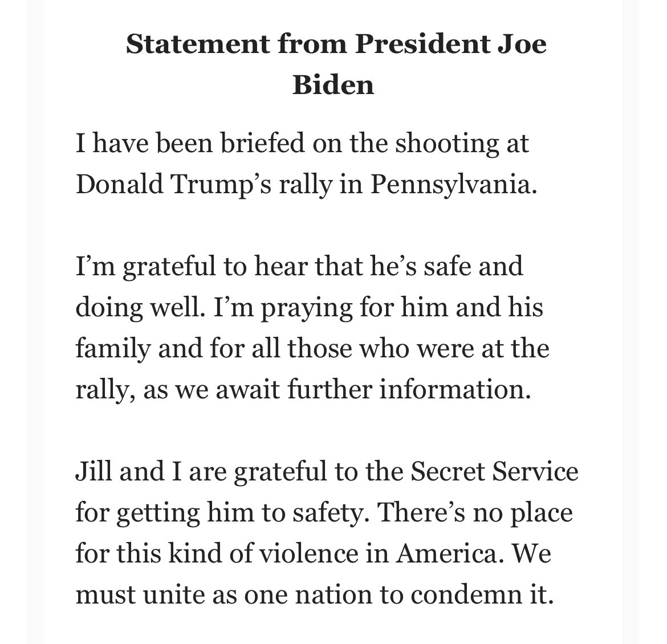
Task: Click the name "Biden" in the heading
Action: pyautogui.click(x=333, y=85)
